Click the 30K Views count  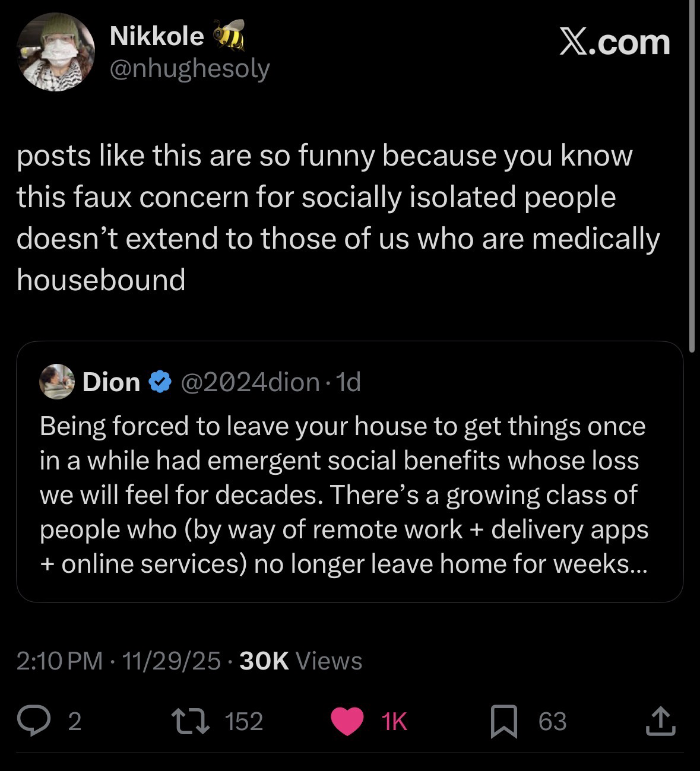click(x=300, y=661)
